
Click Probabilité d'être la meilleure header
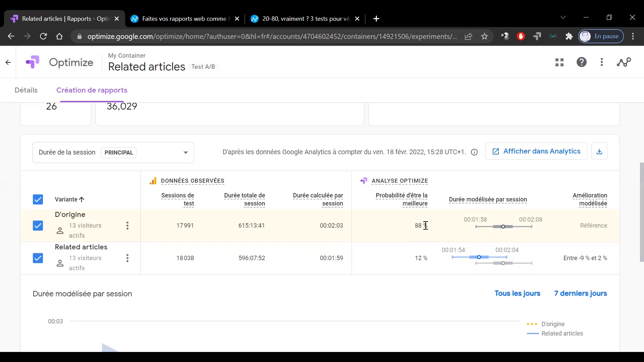tap(401, 199)
